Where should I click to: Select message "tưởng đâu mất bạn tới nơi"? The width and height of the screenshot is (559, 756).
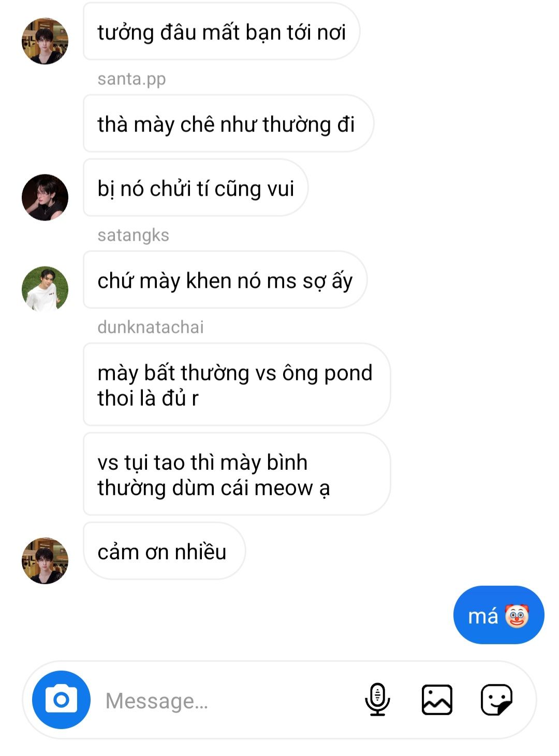coord(222,32)
